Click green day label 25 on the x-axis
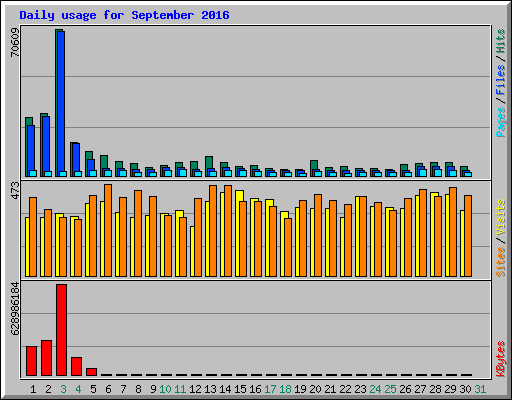Viewport: 512px width, 400px height. pyautogui.click(x=390, y=389)
